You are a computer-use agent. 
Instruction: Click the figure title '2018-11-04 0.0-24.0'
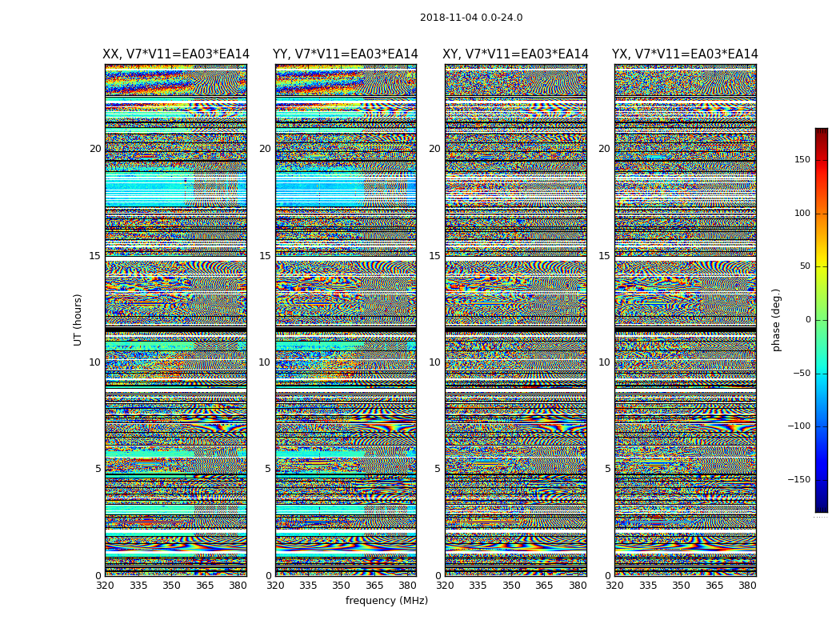pyautogui.click(x=471, y=18)
